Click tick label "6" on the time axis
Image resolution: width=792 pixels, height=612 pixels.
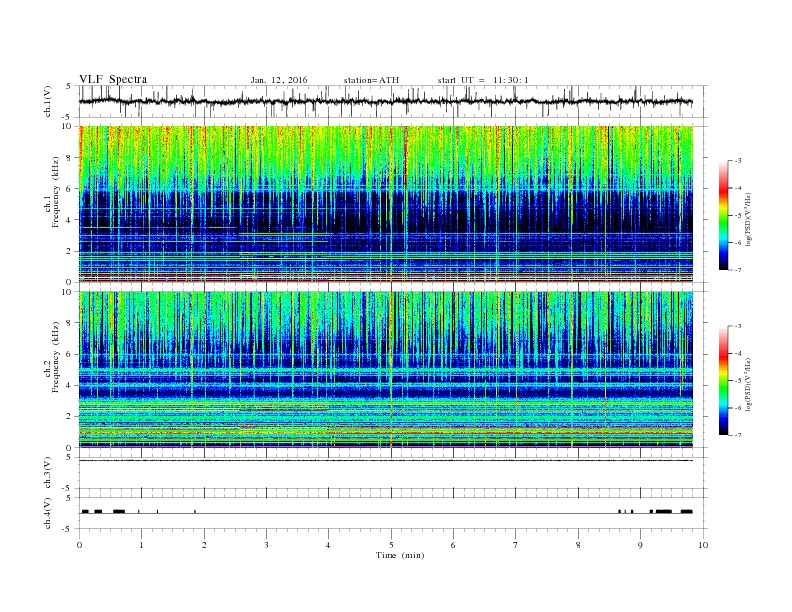[x=453, y=545]
